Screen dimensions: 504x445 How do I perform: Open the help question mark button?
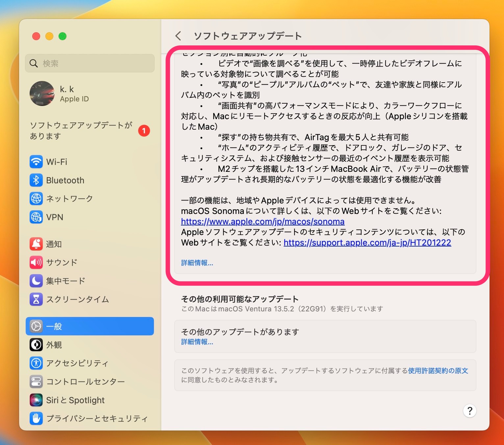[470, 410]
